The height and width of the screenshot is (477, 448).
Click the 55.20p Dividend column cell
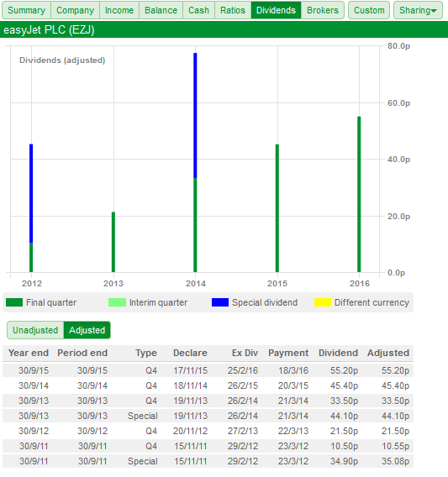pyautogui.click(x=344, y=370)
